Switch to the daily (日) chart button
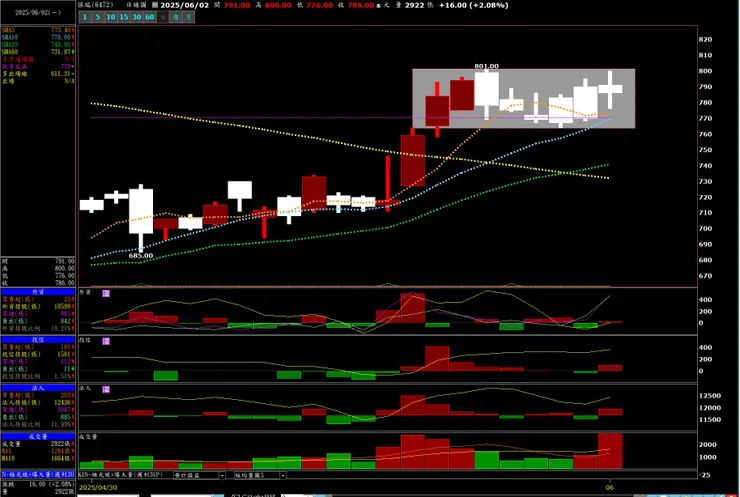 pyautogui.click(x=162, y=17)
